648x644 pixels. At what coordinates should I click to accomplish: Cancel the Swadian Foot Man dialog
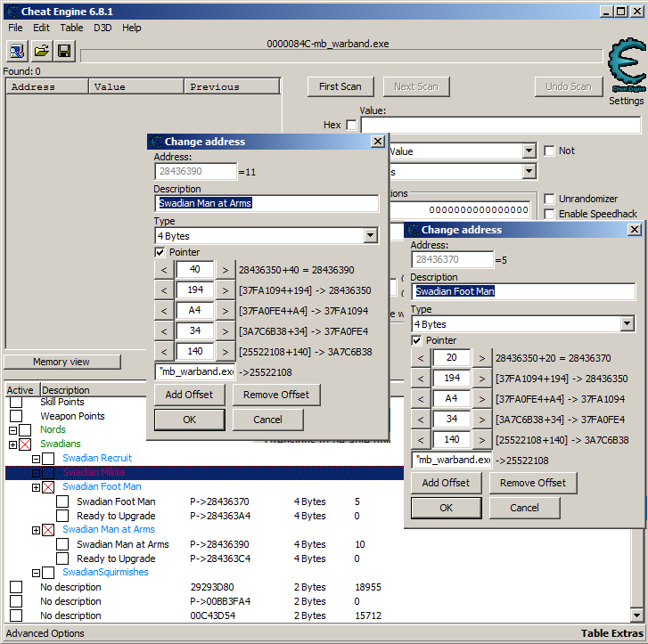[x=524, y=508]
